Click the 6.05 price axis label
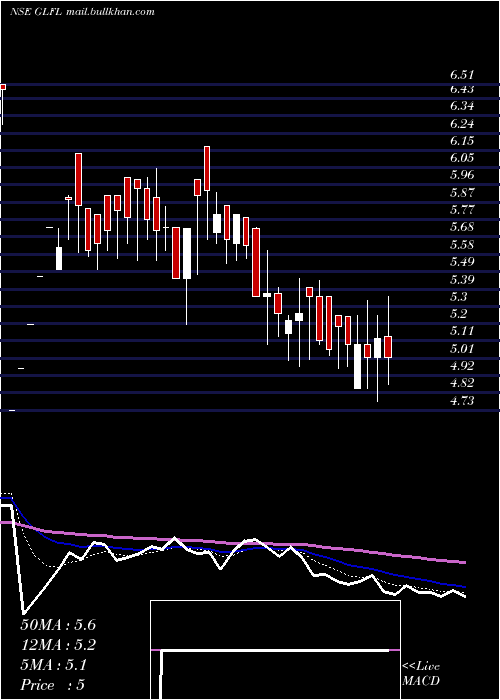Image resolution: width=500 pixels, height=700 pixels. 462,158
